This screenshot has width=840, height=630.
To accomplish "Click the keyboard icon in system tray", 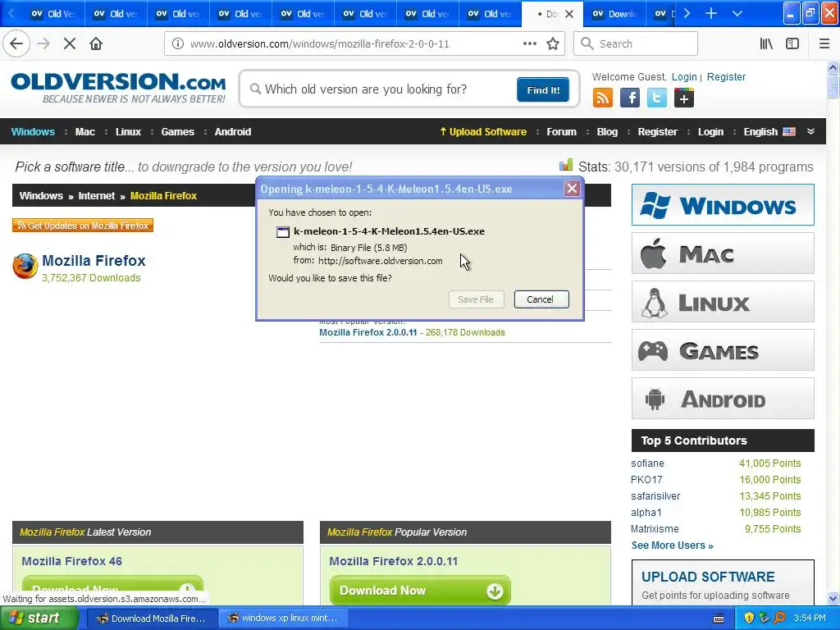I will point(719,619).
